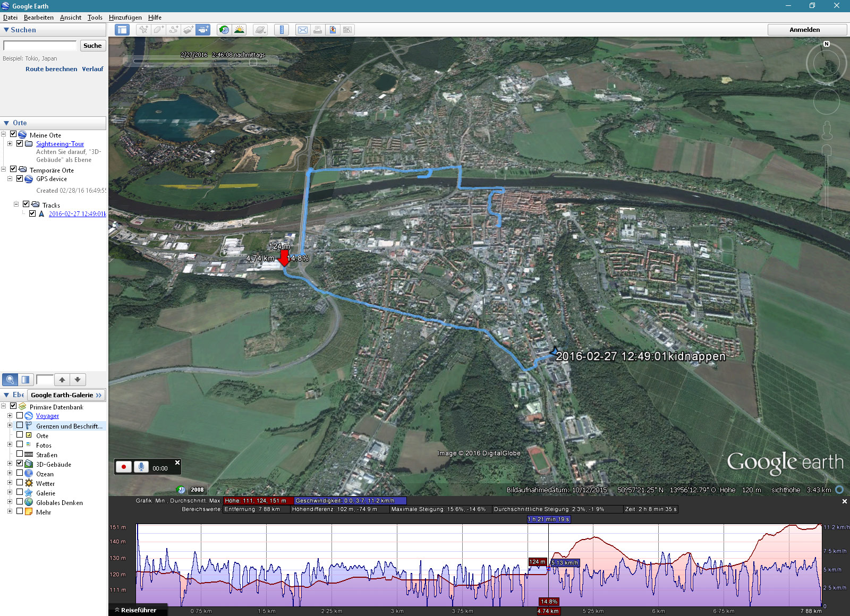Enable the Voyager layer checkbox
Screen dimensions: 850x616
20,415
